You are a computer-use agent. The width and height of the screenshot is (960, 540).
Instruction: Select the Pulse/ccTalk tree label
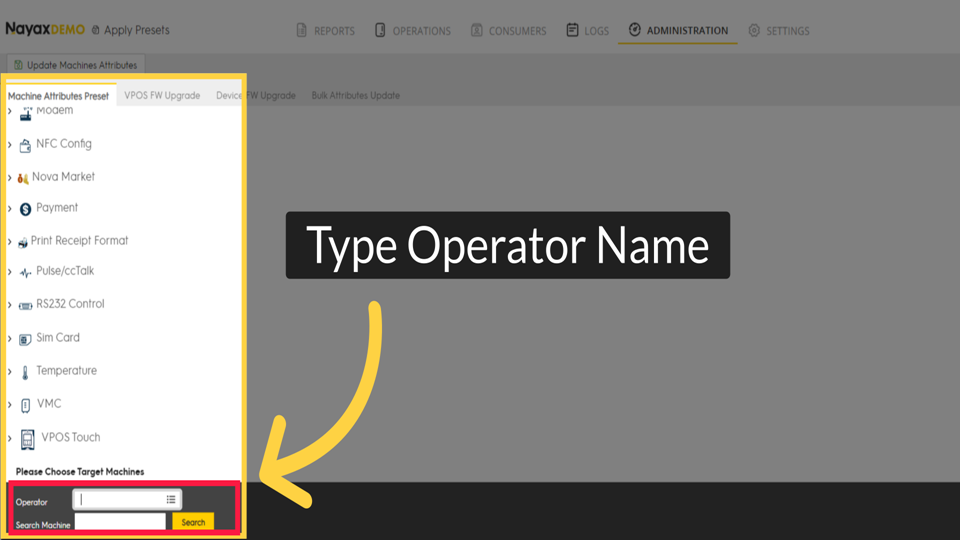(65, 271)
